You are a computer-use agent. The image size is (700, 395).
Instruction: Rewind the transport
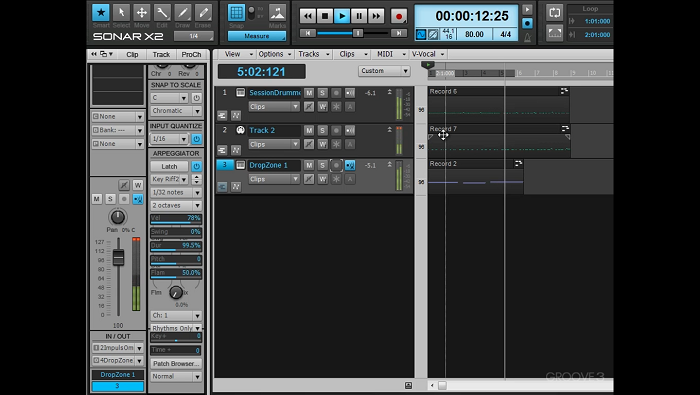(x=308, y=17)
